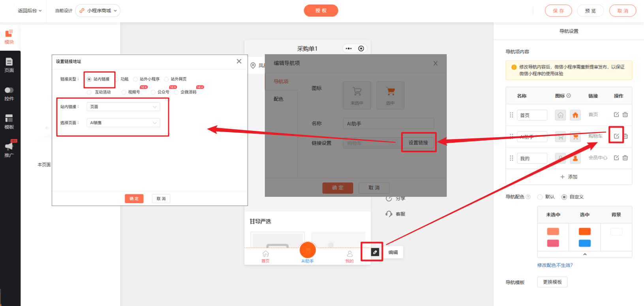644x306 pixels.
Task: Click the 选中 orange cart icon in 编辑导航项
Action: pos(391,95)
